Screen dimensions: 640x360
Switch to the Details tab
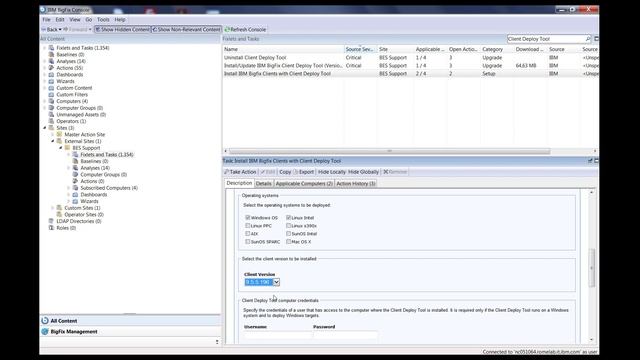(x=264, y=184)
